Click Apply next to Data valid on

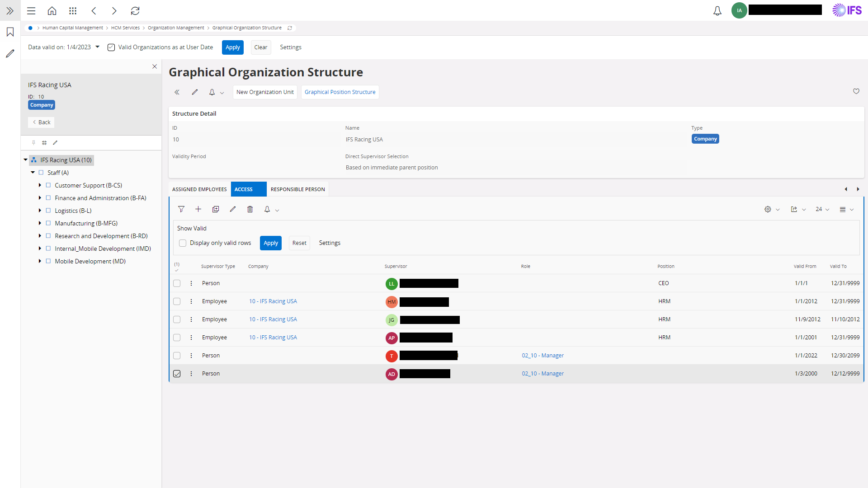(x=233, y=47)
